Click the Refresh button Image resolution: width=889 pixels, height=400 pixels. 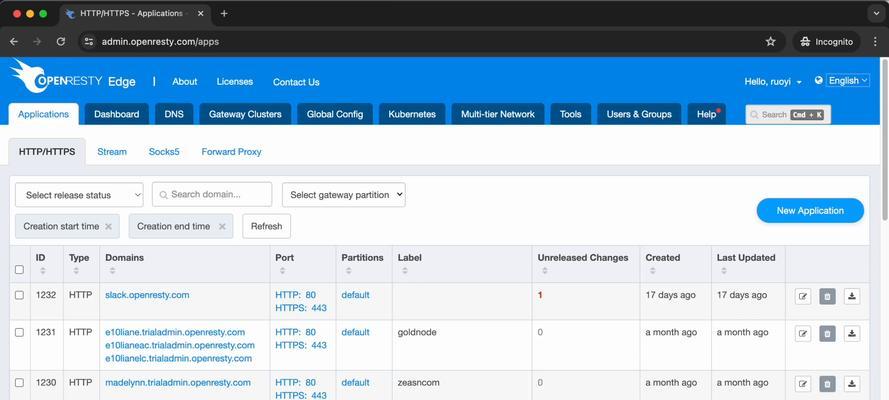click(x=266, y=226)
